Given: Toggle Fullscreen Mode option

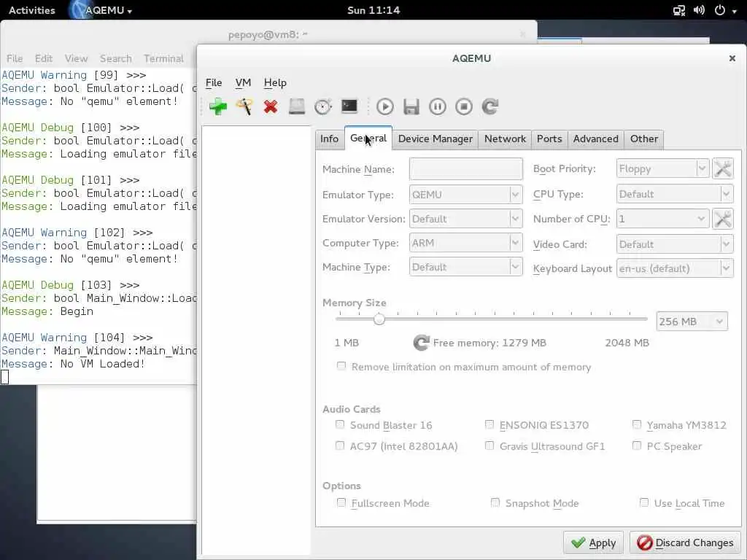Looking at the screenshot, I should click(x=341, y=502).
